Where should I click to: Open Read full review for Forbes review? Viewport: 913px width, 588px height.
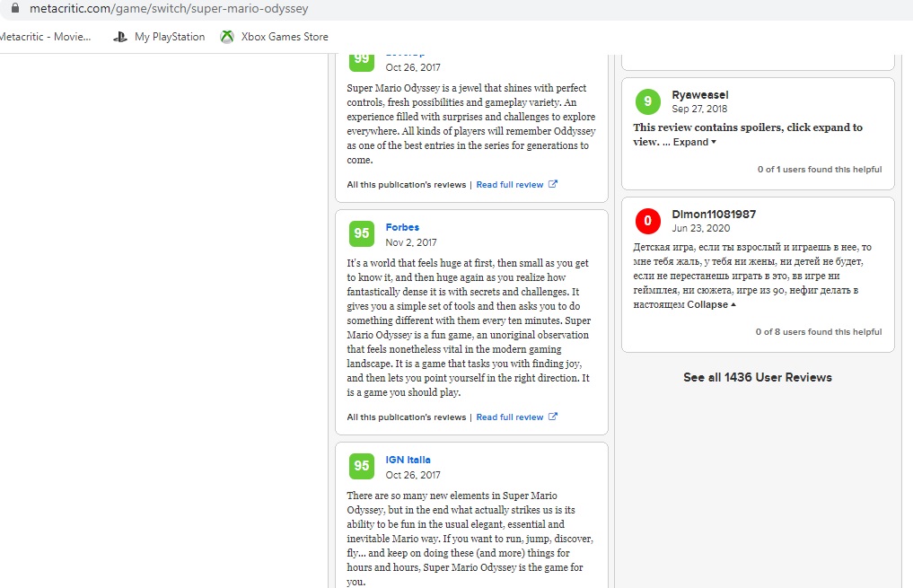(x=510, y=417)
